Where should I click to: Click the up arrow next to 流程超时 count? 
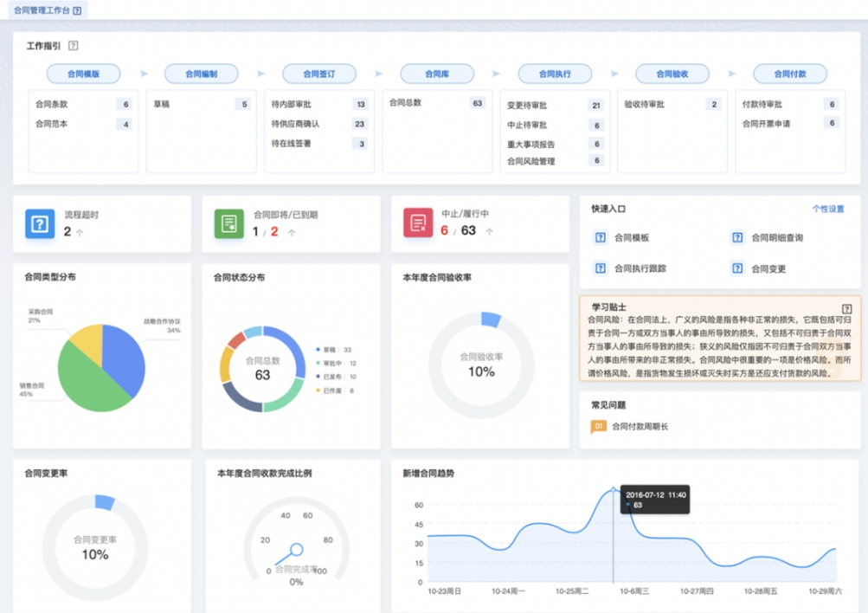click(80, 233)
